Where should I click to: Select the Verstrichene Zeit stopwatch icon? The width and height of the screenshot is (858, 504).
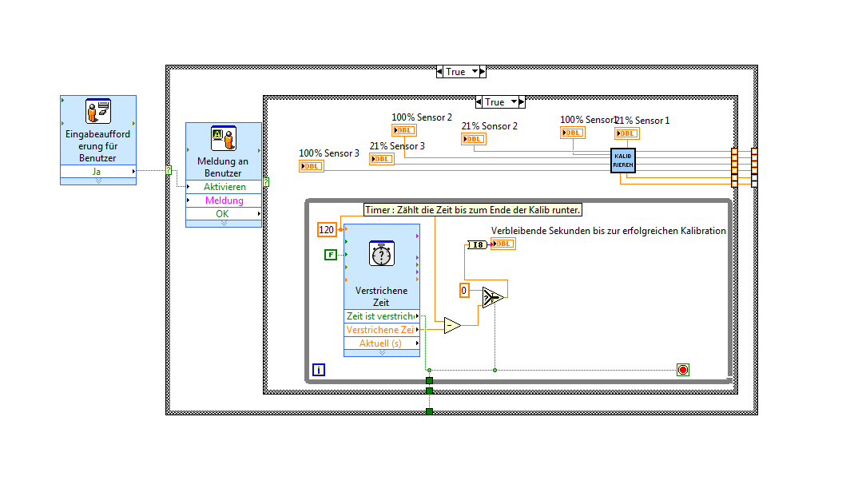click(x=381, y=253)
